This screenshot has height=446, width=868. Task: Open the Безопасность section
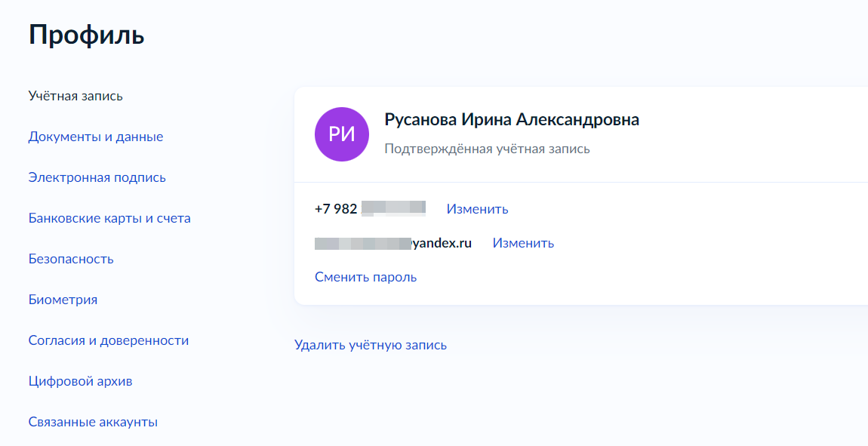[x=70, y=258]
